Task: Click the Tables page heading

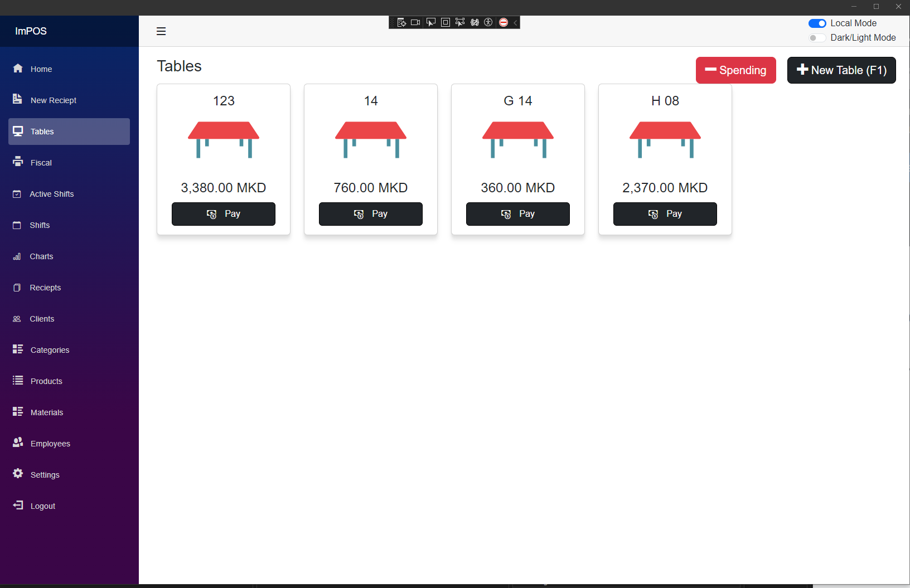Action: pyautogui.click(x=179, y=66)
